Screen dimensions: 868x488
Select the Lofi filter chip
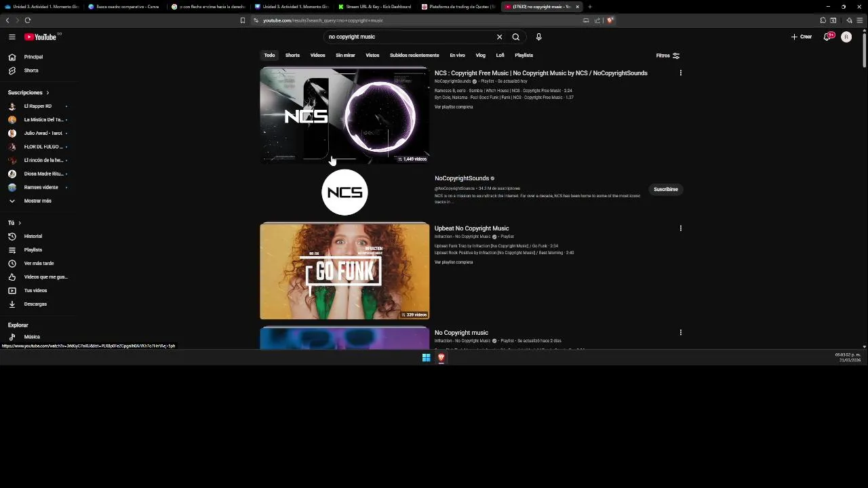click(500, 55)
